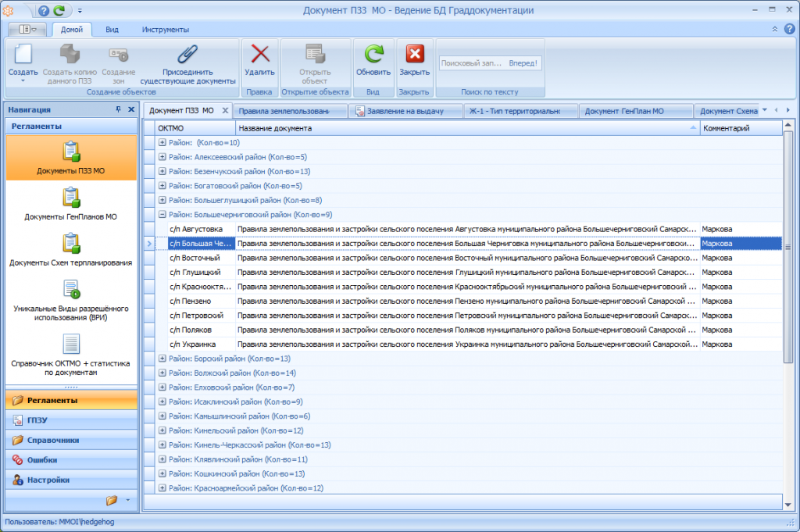Expand group Район: Богатовский район
Viewport: 800px width, 532px height.
162,186
